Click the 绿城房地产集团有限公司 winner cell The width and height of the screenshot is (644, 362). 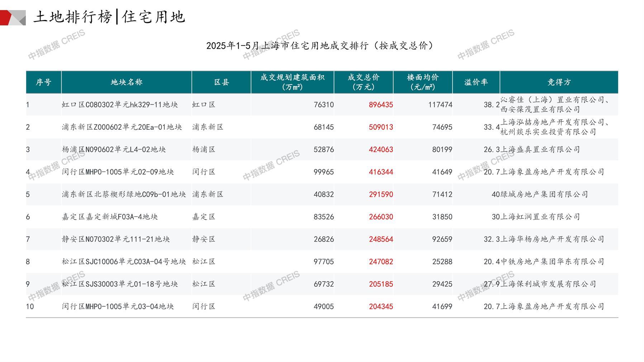[x=544, y=194]
